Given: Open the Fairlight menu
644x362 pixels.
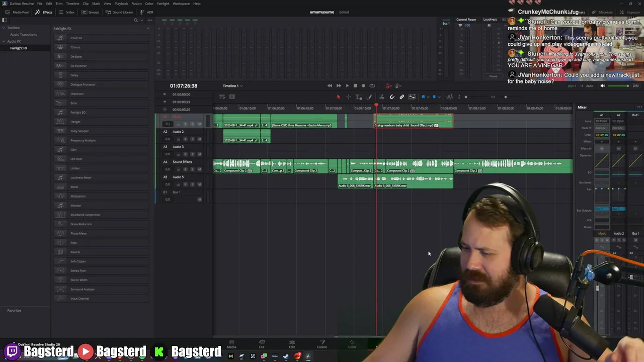Looking at the screenshot, I should tap(163, 4).
